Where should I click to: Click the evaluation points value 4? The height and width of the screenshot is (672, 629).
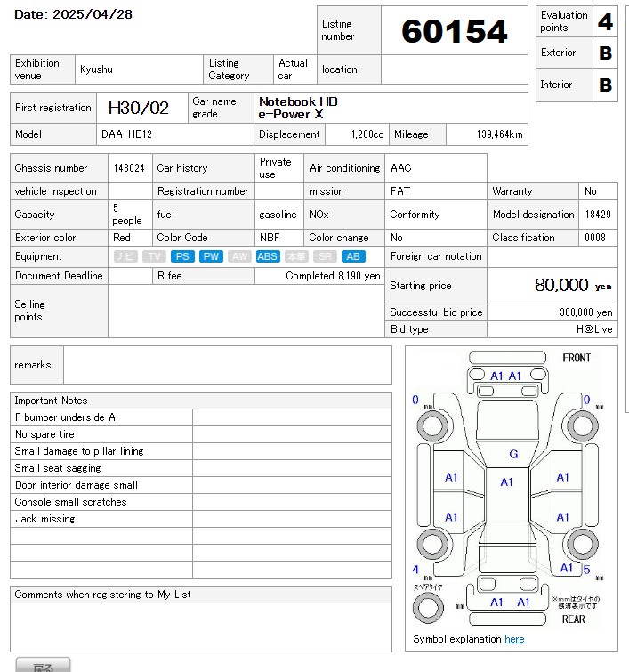pyautogui.click(x=605, y=21)
